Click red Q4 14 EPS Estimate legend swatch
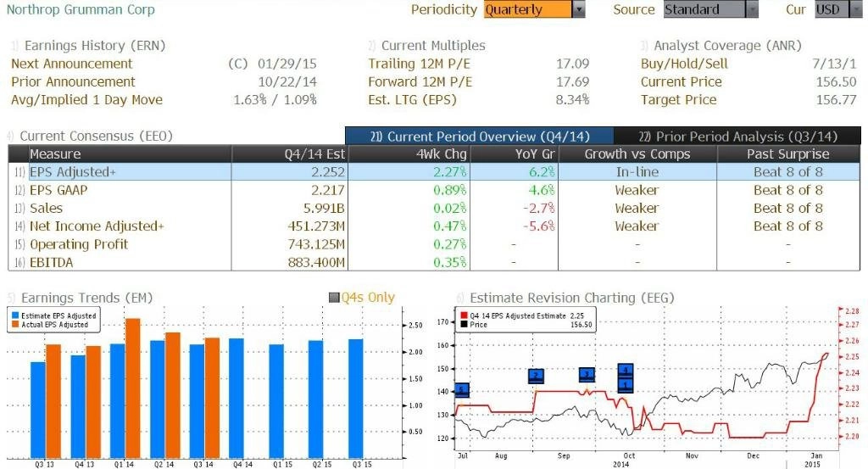Viewport: 868px width, 469px height. click(x=464, y=315)
